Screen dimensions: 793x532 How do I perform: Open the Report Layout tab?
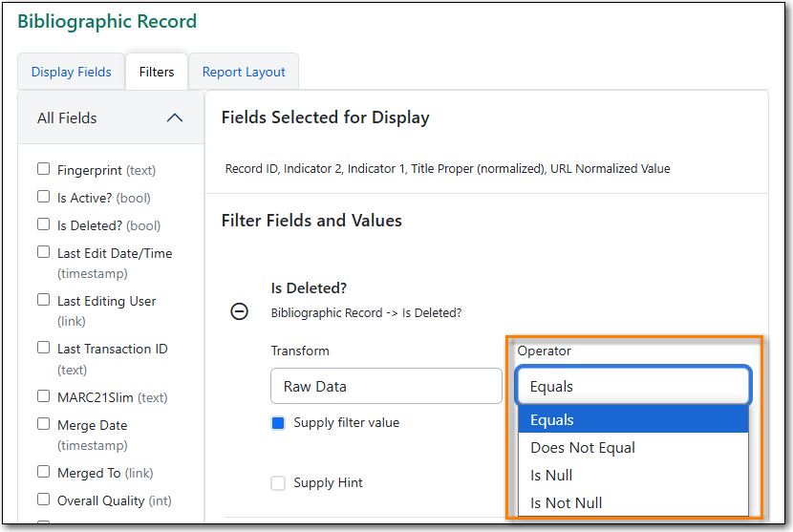tap(244, 72)
